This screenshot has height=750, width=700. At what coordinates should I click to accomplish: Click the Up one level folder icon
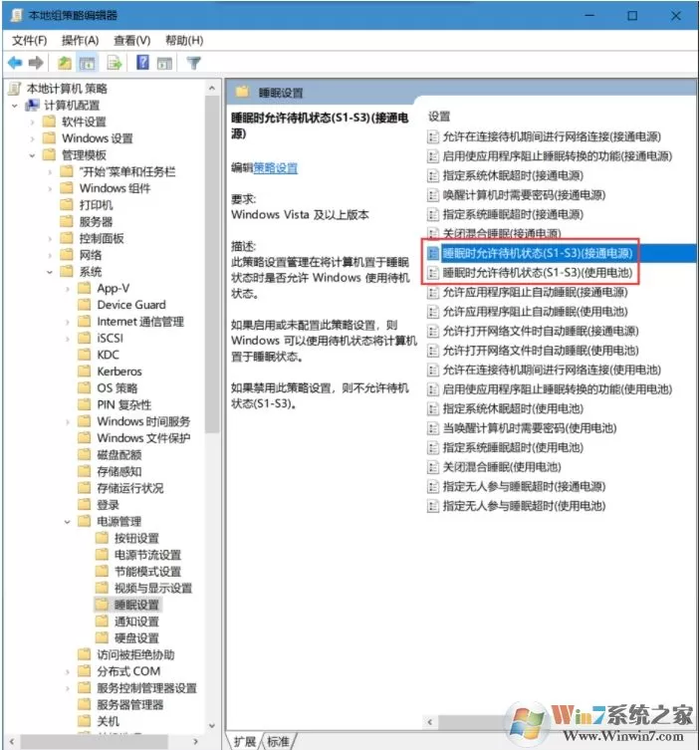(65, 63)
